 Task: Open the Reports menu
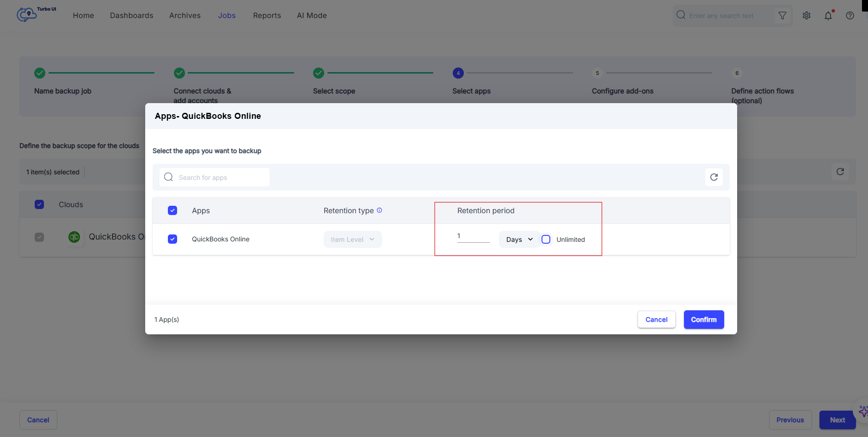click(x=267, y=16)
